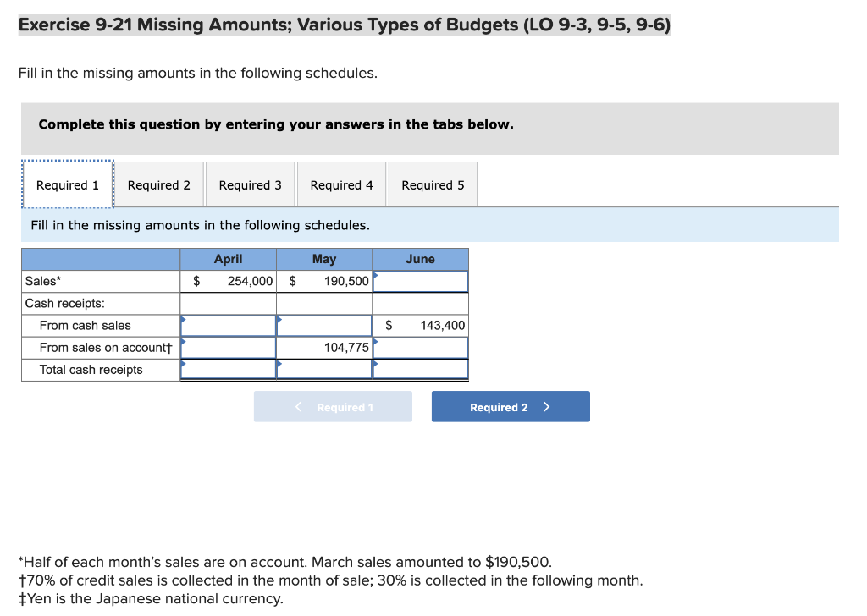The image size is (867, 616).
Task: Click the marker in June sales on account cell
Action: pos(374,341)
